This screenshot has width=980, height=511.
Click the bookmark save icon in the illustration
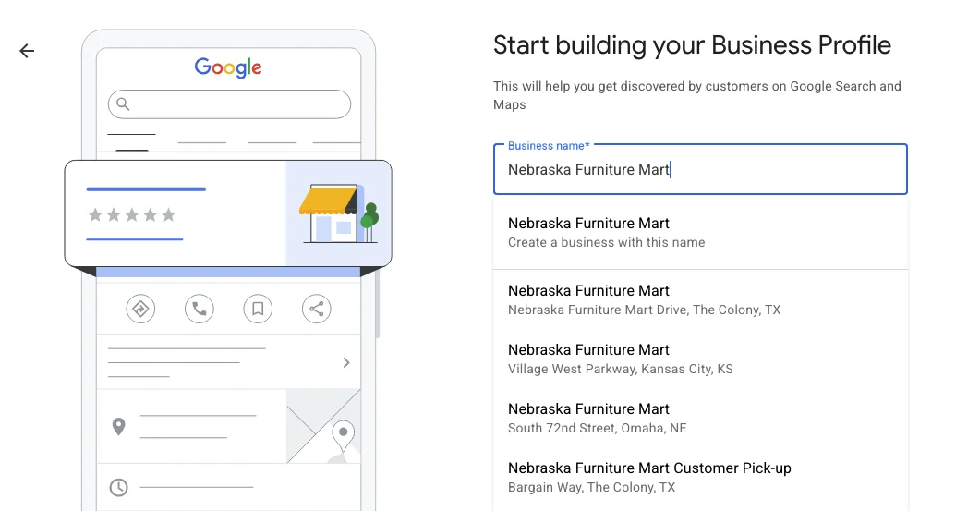pyautogui.click(x=258, y=309)
